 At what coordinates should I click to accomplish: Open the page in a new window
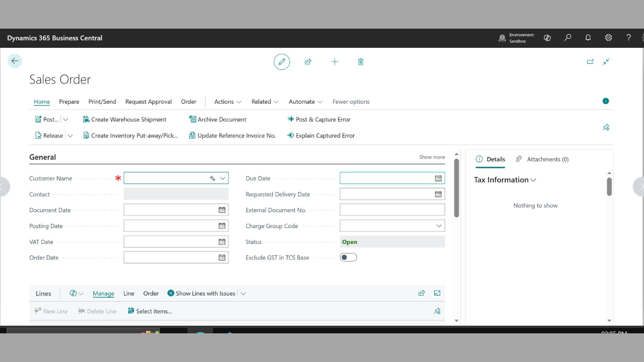click(x=590, y=62)
